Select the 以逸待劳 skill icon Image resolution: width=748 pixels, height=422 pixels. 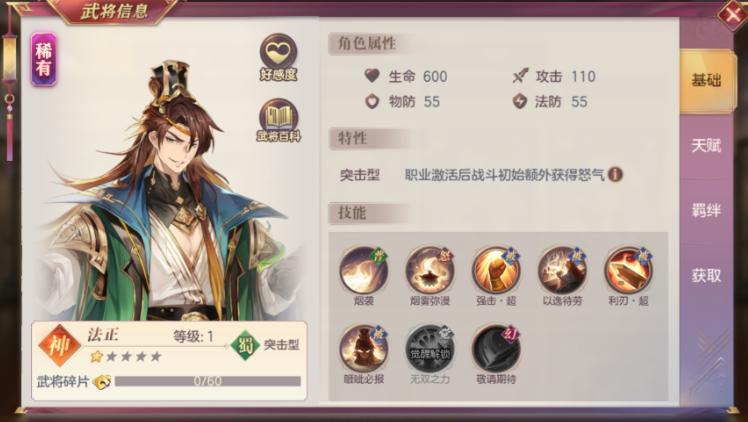562,271
